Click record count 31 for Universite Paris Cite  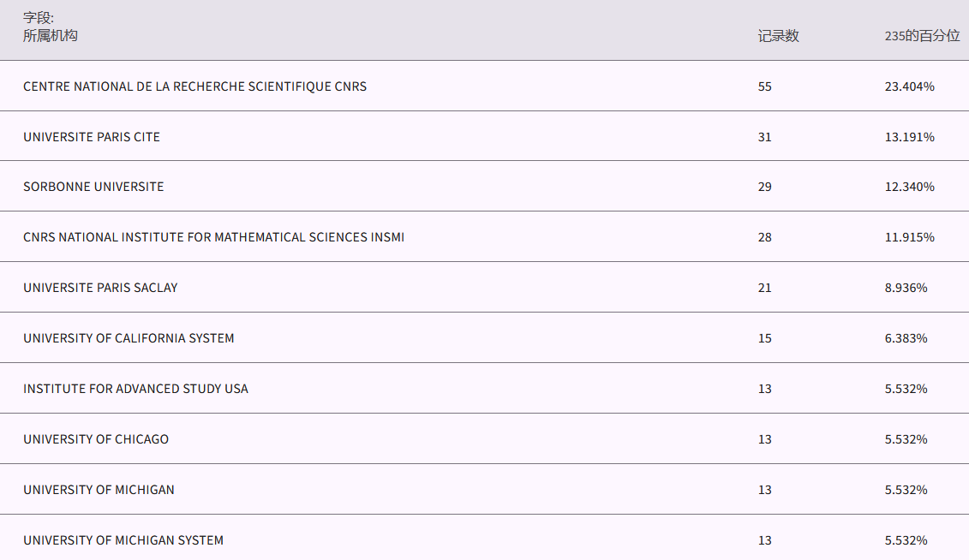(x=764, y=137)
